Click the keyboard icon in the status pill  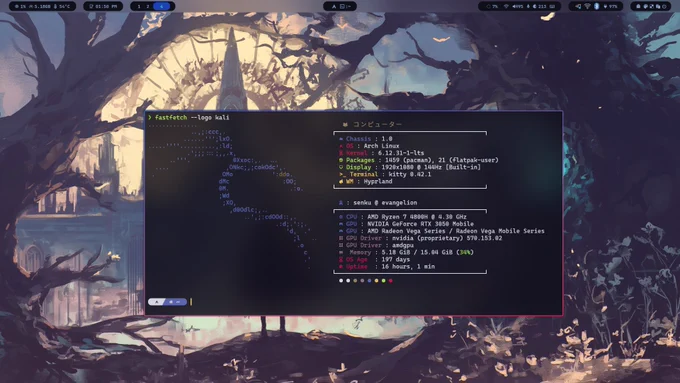pyautogui.click(x=552, y=6)
